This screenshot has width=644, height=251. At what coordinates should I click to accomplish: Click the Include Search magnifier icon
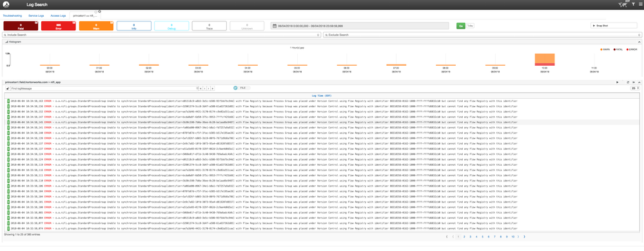[x=5, y=35]
